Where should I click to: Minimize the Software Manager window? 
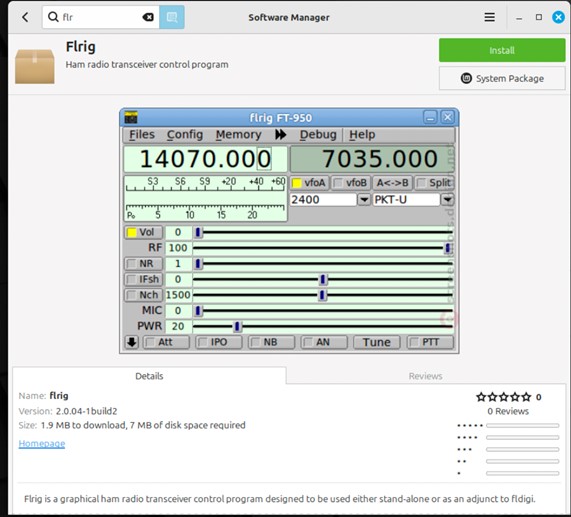click(519, 17)
